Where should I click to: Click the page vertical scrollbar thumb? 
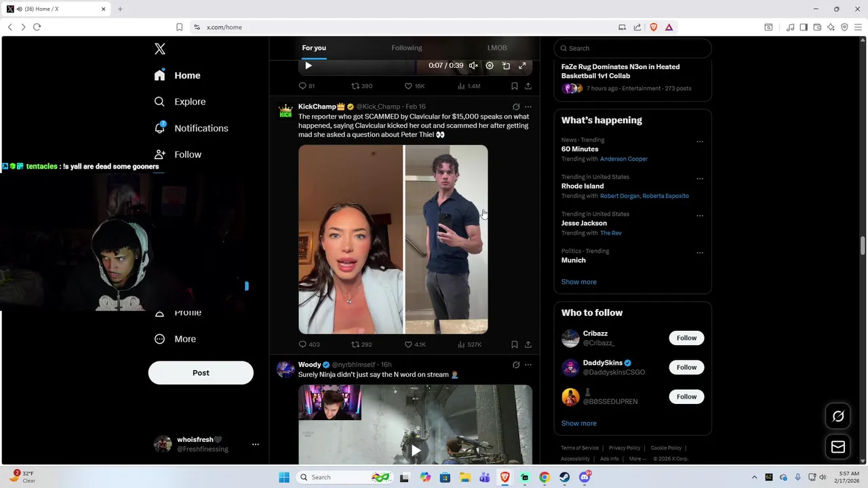click(863, 245)
